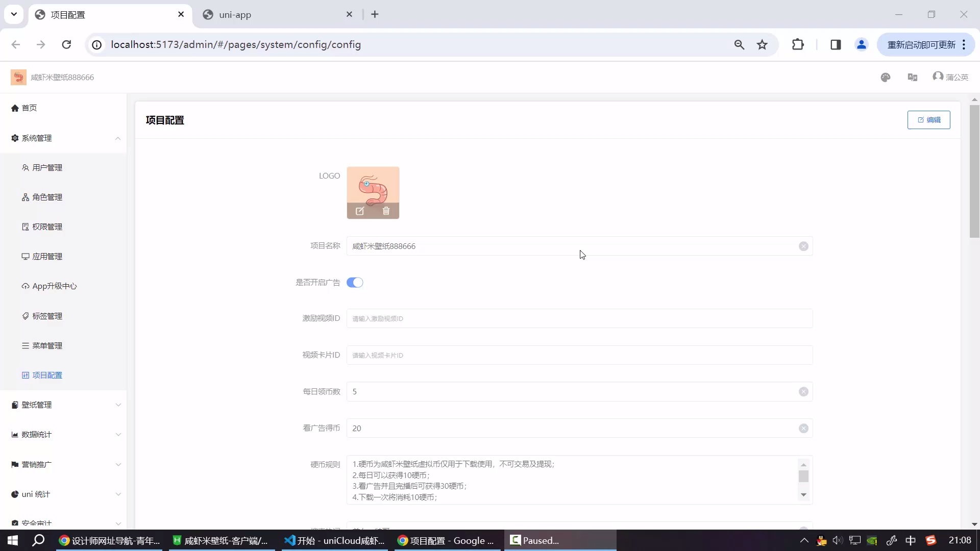Click the trash icon on LOGO image

tap(386, 211)
